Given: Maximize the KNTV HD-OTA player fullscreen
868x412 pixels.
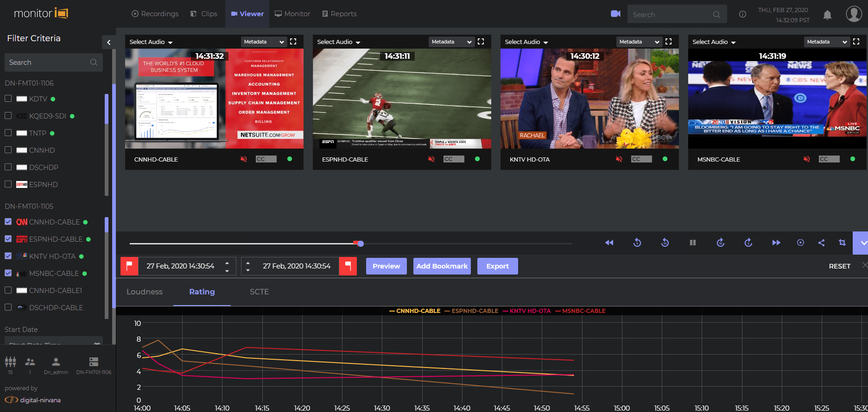Looking at the screenshot, I should pyautogui.click(x=668, y=42).
